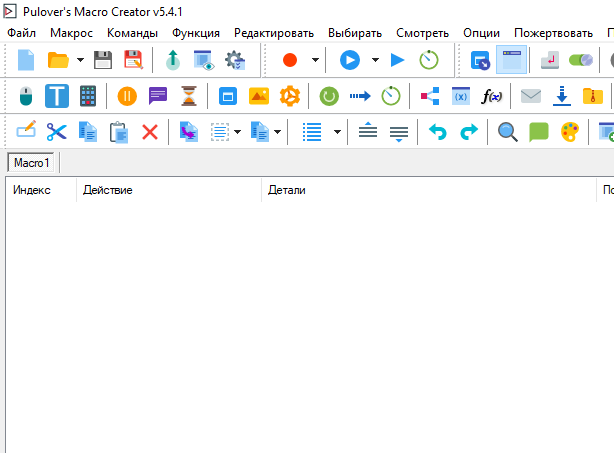The image size is (614, 453).
Task: Click duplicate icon with purple arrow
Action: (189, 132)
